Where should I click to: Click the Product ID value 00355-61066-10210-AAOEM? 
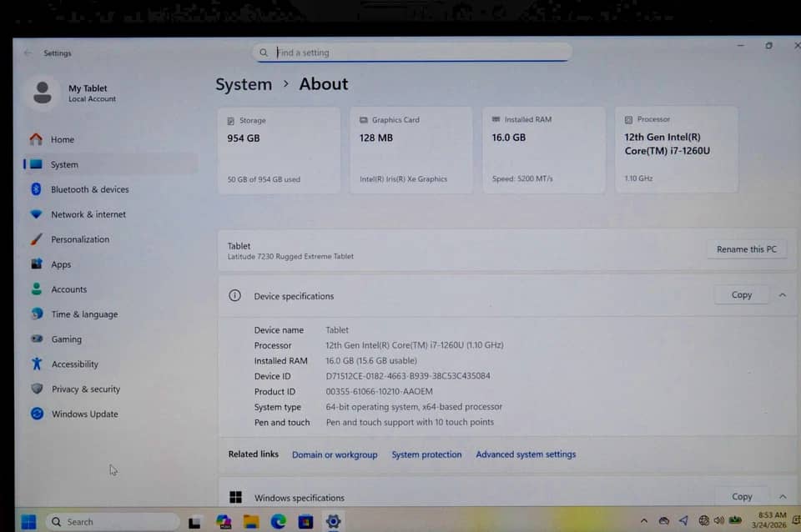(x=379, y=391)
